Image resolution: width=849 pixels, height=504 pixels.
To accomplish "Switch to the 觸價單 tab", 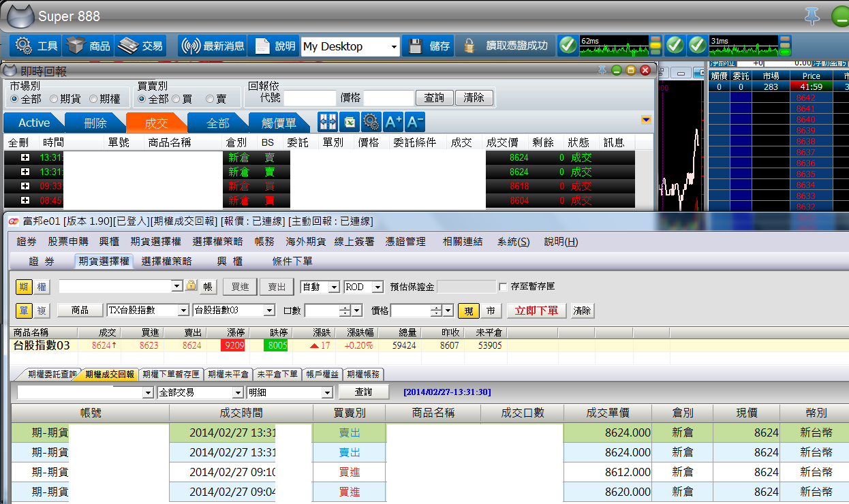I will (x=279, y=123).
